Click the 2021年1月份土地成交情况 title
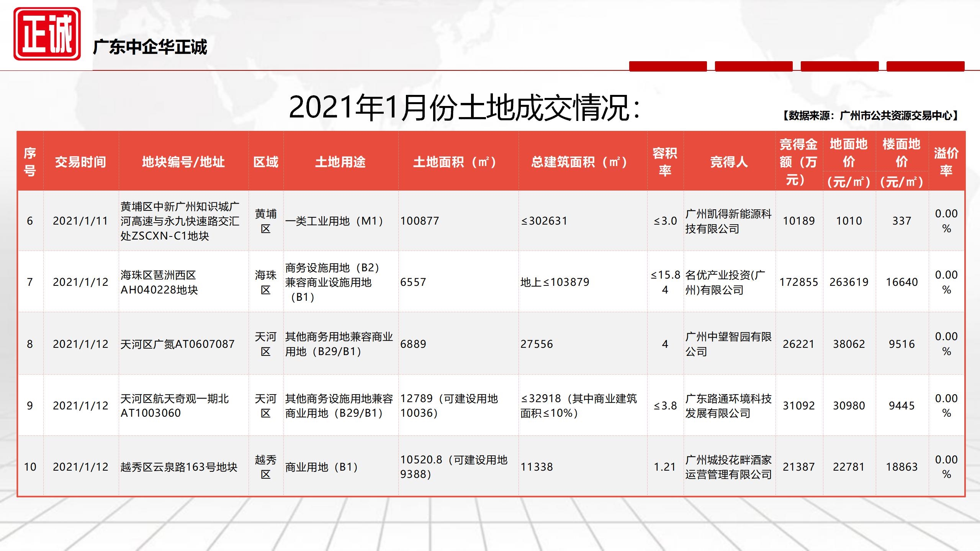The image size is (980, 551). tap(464, 108)
